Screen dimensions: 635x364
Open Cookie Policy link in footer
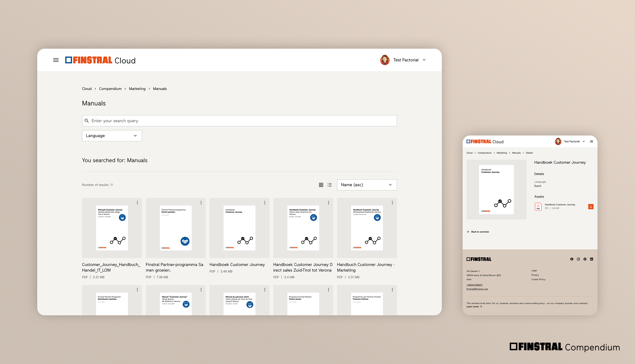pos(538,279)
